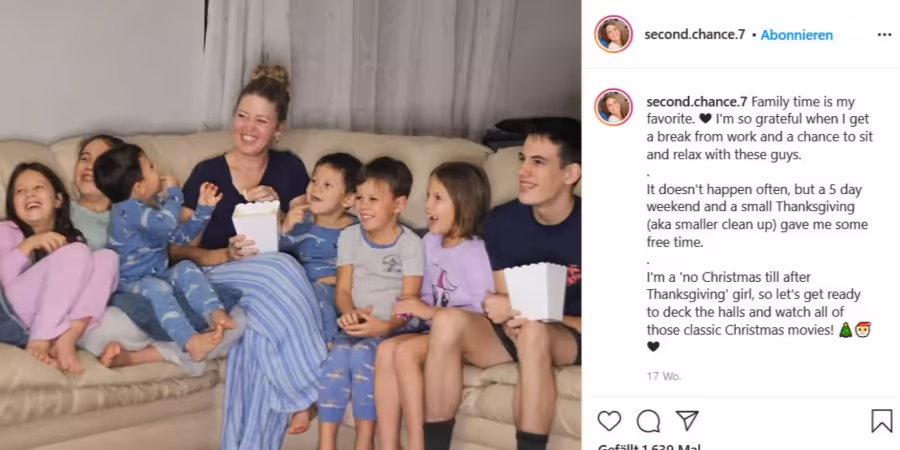Click the caption paragraph about a 5 day weekend
900x450 pixels.
coord(757,216)
